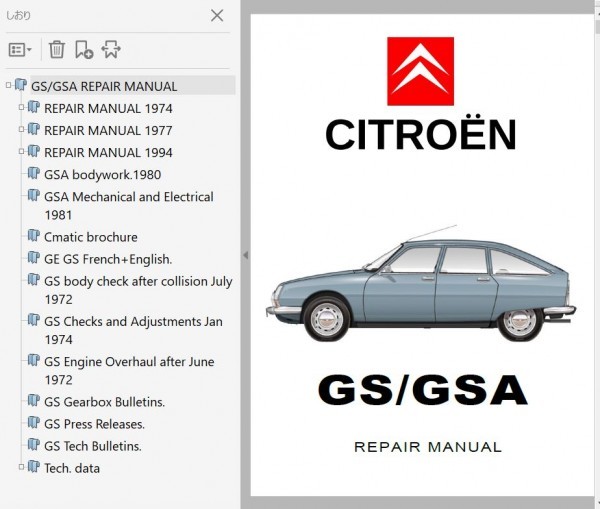The image size is (600, 509).
Task: Expand the REPAIR MANUAL 1977 bookmark
Action: pos(21,130)
